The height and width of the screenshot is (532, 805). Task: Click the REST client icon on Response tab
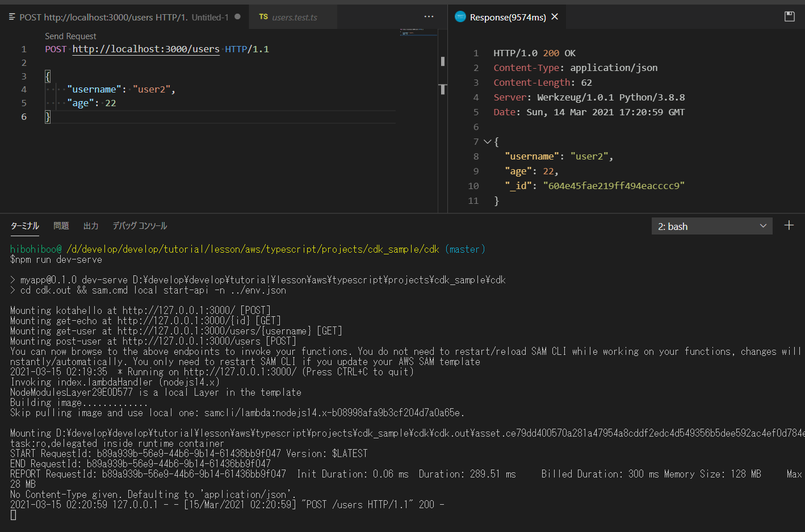(460, 17)
